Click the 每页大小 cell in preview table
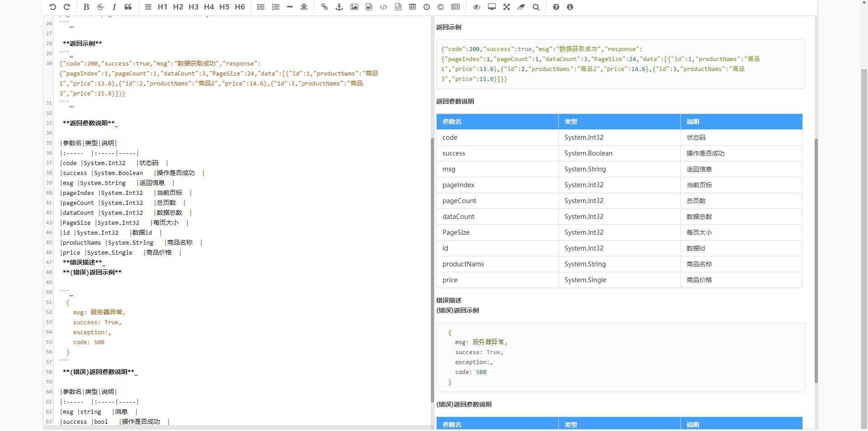The height and width of the screenshot is (431, 868). pos(741,232)
